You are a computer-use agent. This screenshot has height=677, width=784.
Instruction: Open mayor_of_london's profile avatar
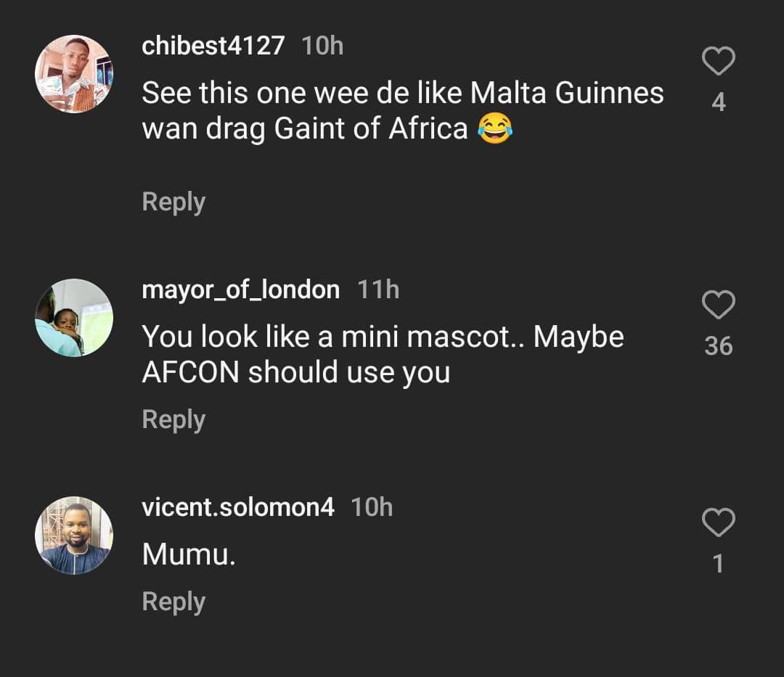[74, 318]
